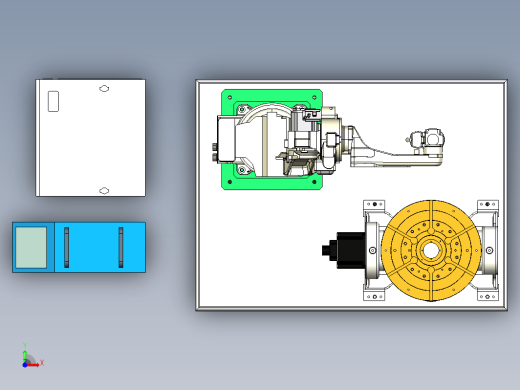This screenshot has width=520, height=390.
Task: Click the gray-green screen panel on blue unit
Action: (x=31, y=247)
